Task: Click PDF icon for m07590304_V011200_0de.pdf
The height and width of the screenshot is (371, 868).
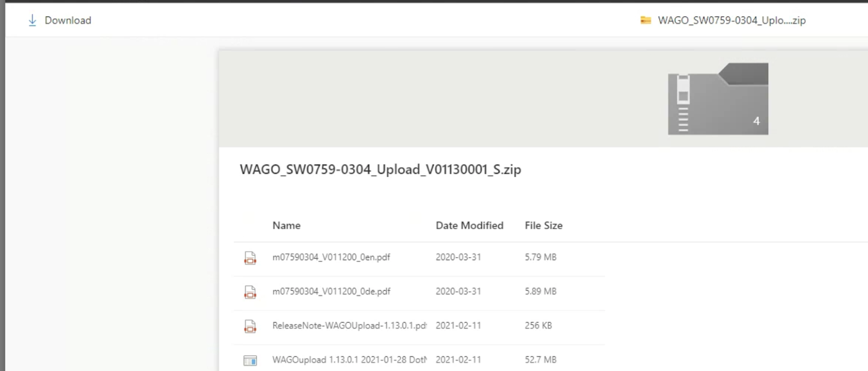Action: tap(250, 292)
